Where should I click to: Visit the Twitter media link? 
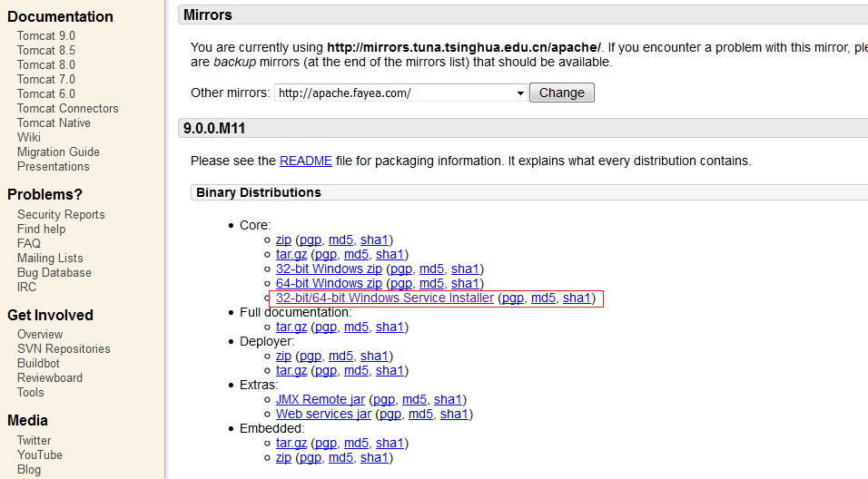(x=34, y=441)
